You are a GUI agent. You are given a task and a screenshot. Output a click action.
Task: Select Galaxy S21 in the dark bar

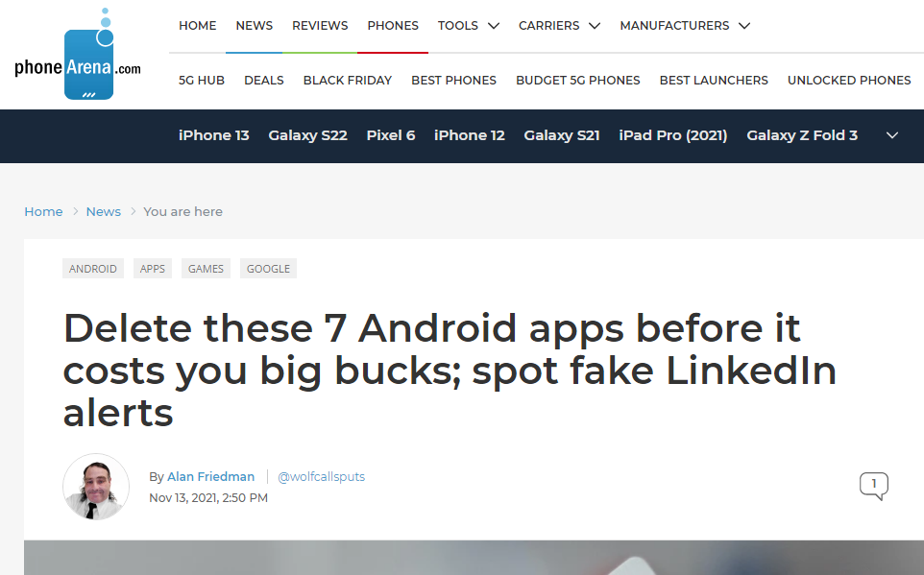coord(562,135)
